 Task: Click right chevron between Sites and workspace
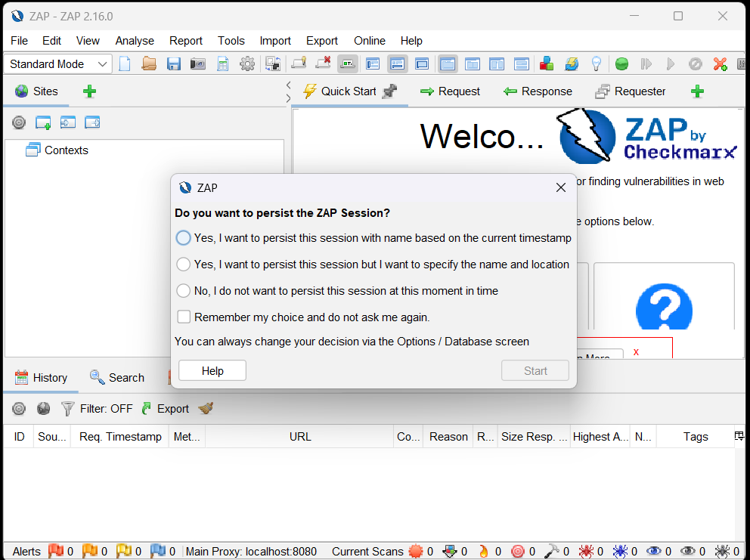(288, 98)
